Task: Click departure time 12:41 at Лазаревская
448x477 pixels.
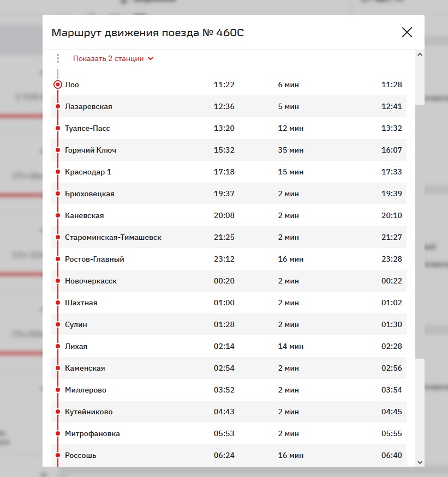Action: (x=392, y=106)
